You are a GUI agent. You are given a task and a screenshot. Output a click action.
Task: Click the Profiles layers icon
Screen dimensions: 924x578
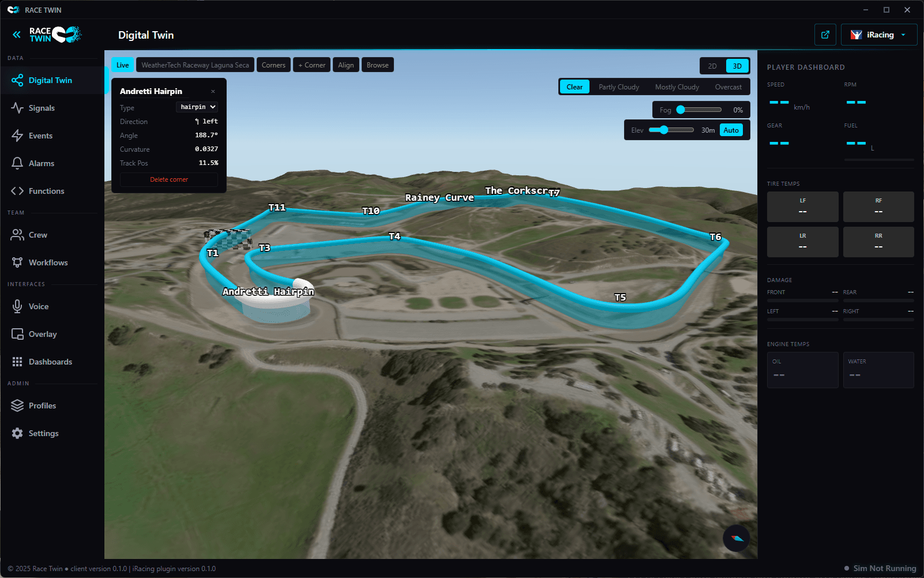tap(17, 406)
